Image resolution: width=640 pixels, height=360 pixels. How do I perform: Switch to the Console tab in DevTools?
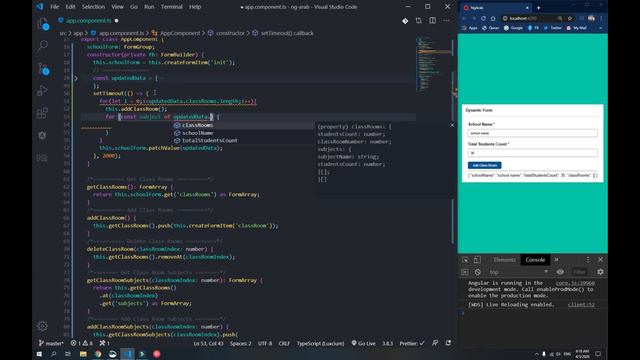(x=535, y=260)
